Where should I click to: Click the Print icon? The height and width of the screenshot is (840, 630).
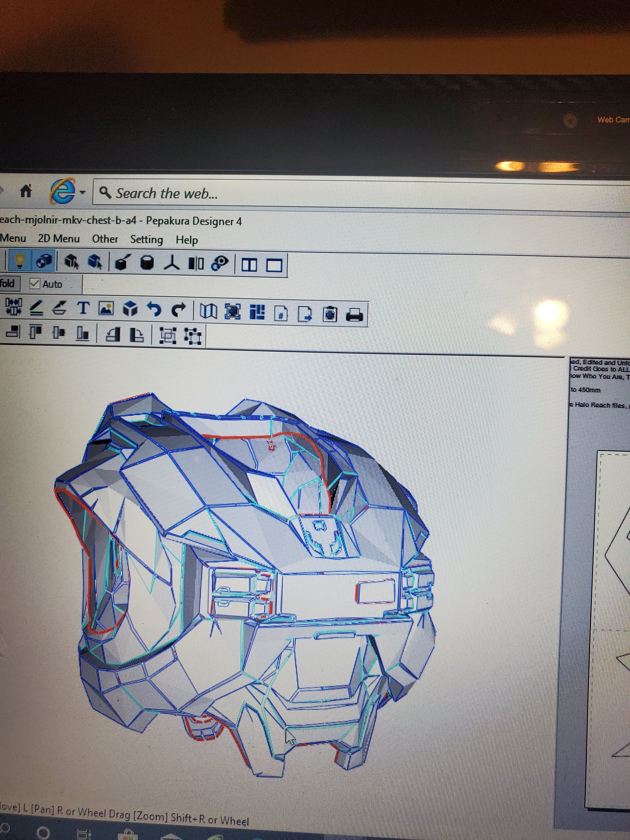[355, 315]
